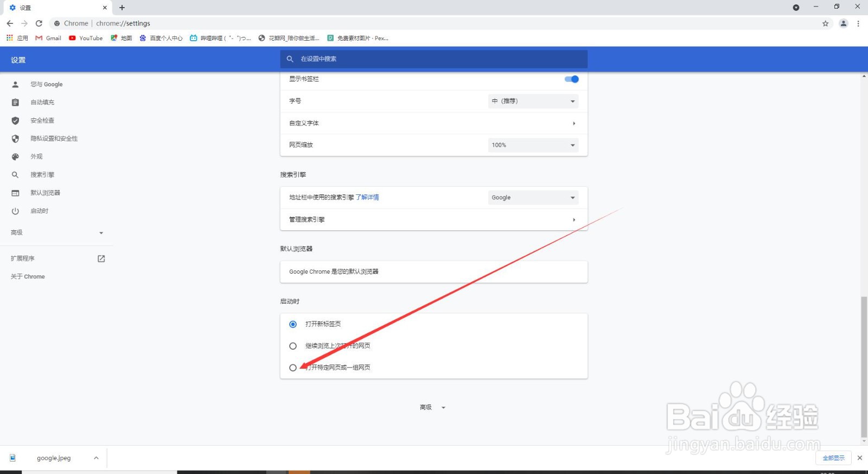Click the browser back arrow

tap(10, 23)
